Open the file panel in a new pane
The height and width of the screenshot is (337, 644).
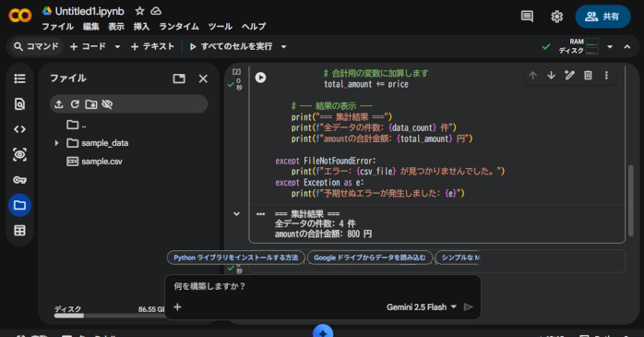[x=179, y=78]
